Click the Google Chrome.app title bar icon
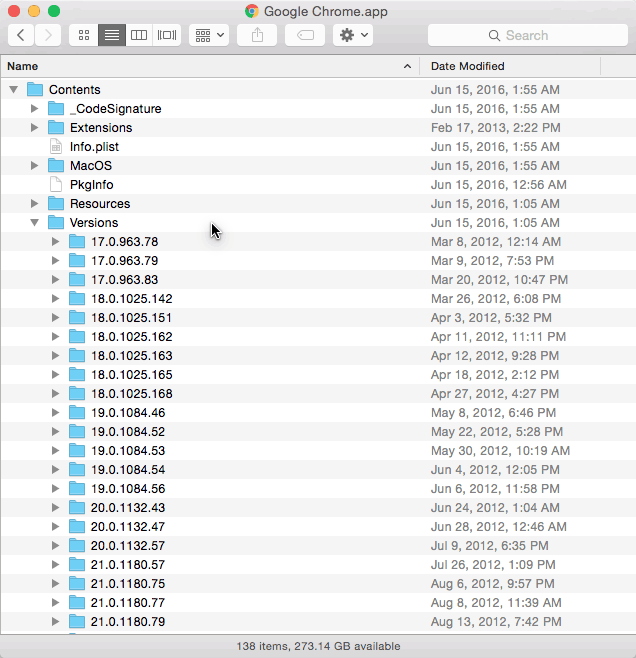 tap(252, 11)
